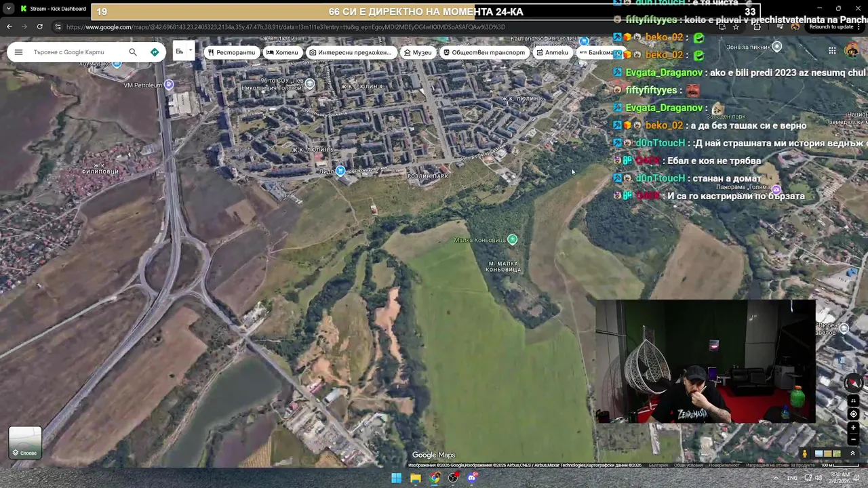
Task: Go back with the browser back arrow
Action: coord(9,26)
